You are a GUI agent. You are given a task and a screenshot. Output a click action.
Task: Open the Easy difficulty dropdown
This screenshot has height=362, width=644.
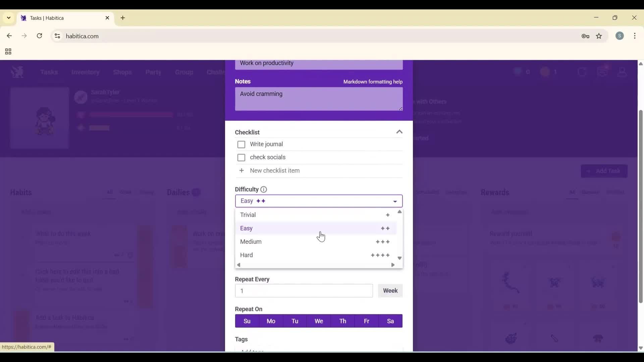click(x=319, y=201)
